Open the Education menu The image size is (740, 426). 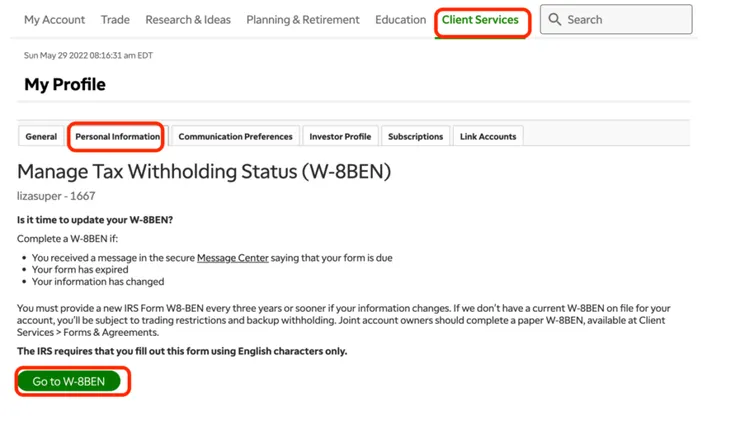400,20
